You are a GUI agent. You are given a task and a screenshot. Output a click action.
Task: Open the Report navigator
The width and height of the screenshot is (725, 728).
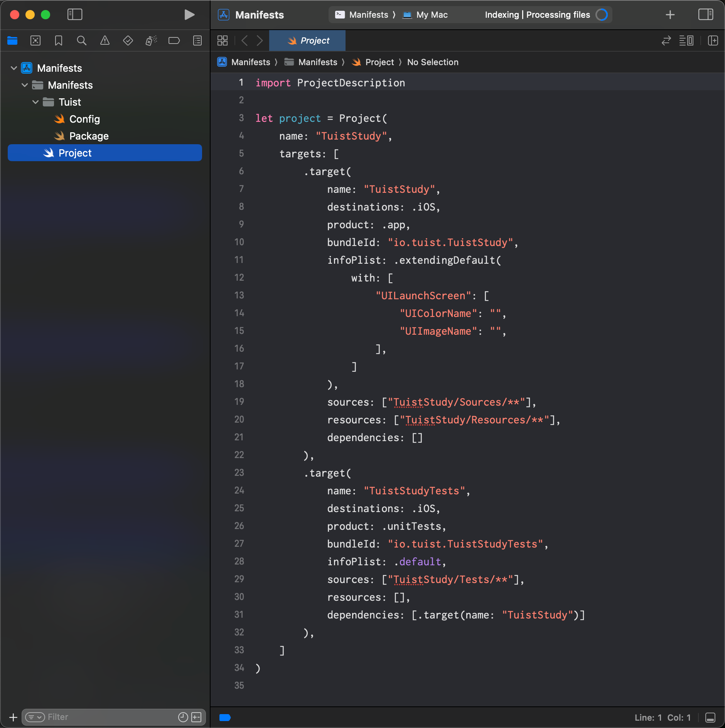click(x=197, y=40)
